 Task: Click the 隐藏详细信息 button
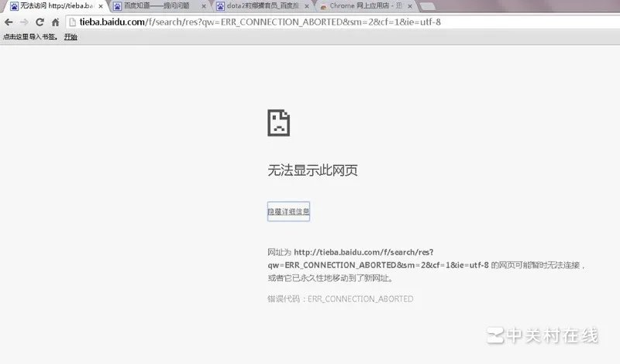288,211
